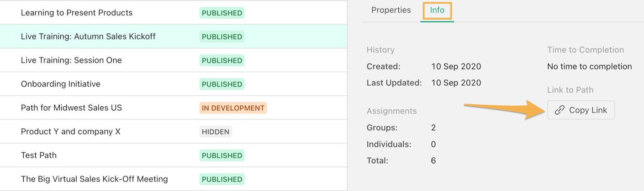Viewport: 644px width, 191px height.
Task: Open the Test Path entry
Action: click(39, 155)
